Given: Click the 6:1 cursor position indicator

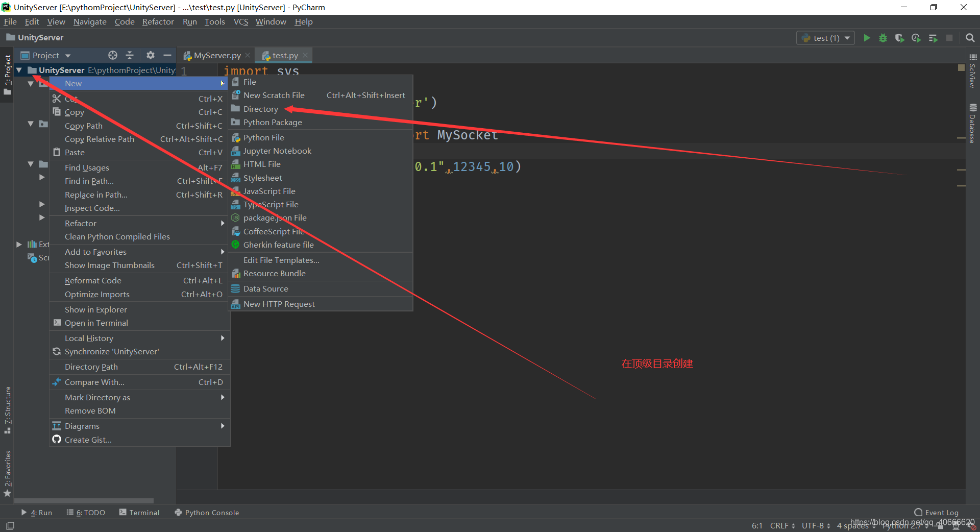Looking at the screenshot, I should 757,525.
